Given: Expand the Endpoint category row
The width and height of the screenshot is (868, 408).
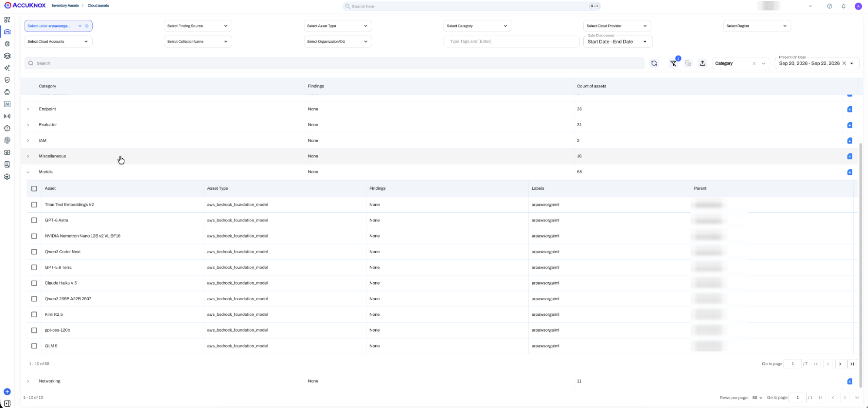Looking at the screenshot, I should (28, 109).
